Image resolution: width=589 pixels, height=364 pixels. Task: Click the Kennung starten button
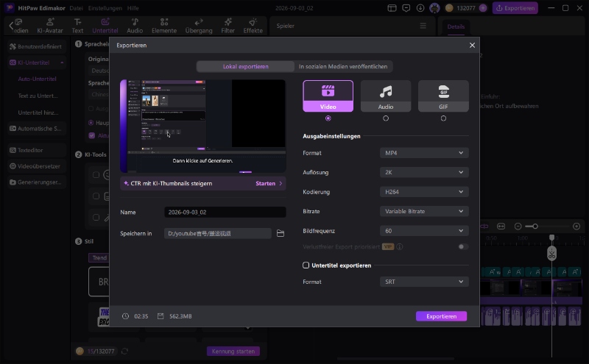pyautogui.click(x=233, y=351)
